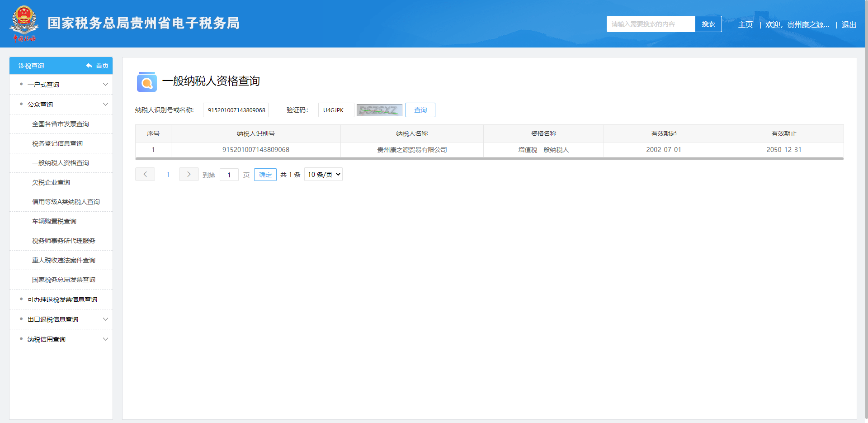
Task: Open 全国各省市发票查询 menu item
Action: click(x=61, y=124)
